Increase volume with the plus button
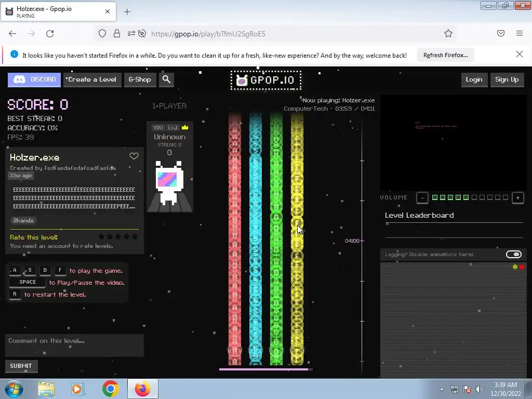The width and height of the screenshot is (532, 399). (x=518, y=198)
